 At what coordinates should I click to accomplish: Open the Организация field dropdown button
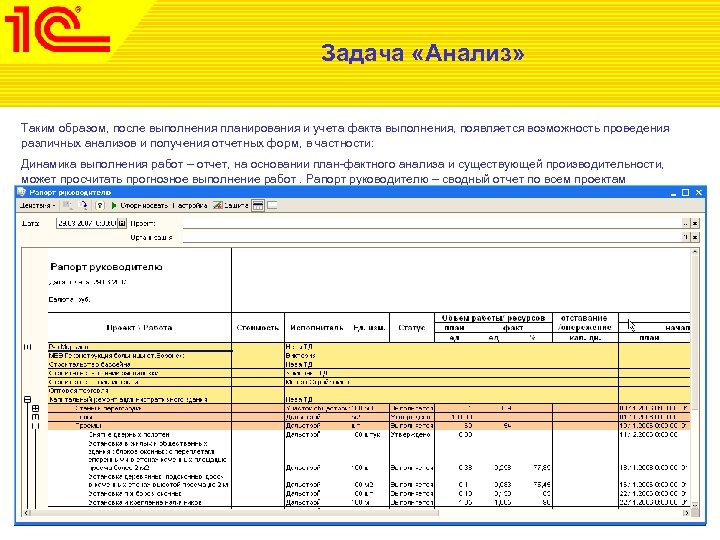coord(686,237)
